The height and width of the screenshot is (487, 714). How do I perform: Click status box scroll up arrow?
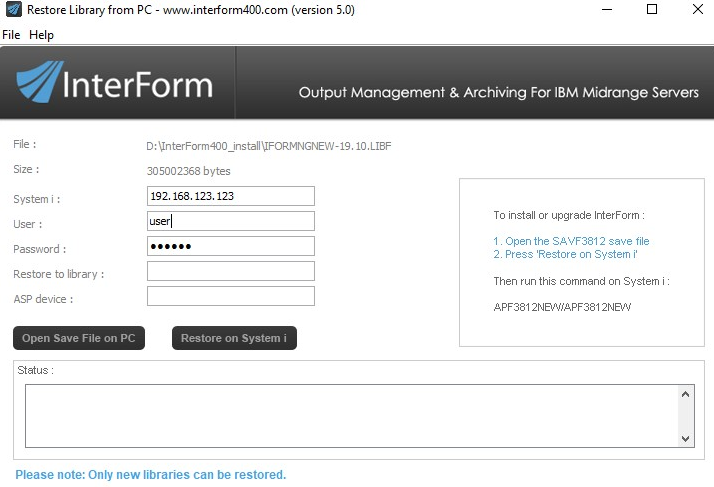pos(685,394)
